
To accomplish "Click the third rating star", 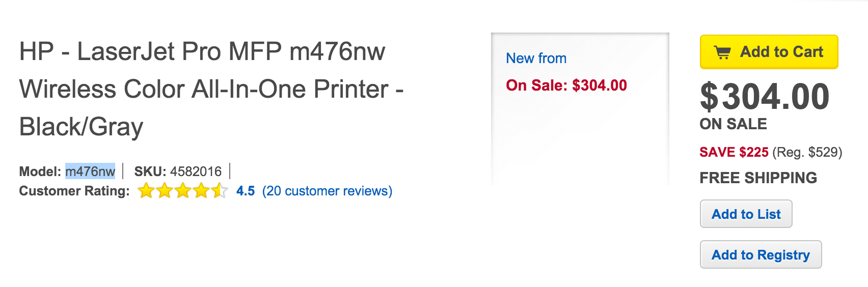I will coord(183,191).
